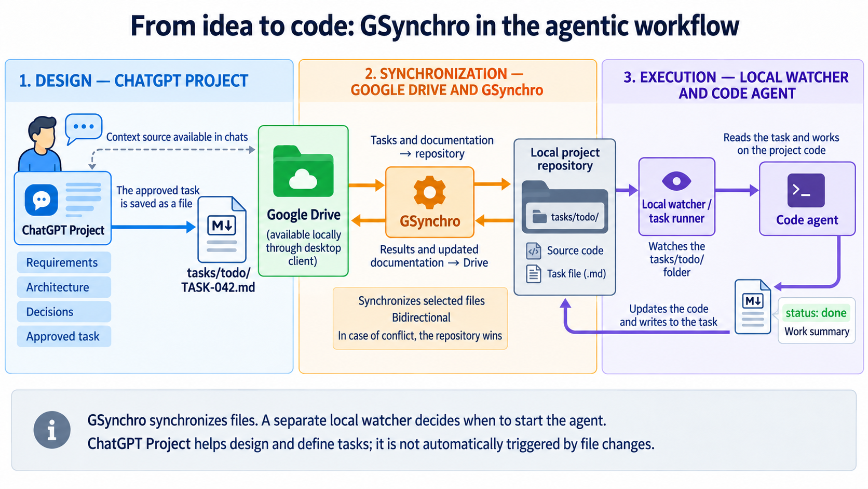Viewport: 868px width, 489px height.
Task: Click the note line starting 'GSynchro synchronizes files'
Action: pyautogui.click(x=347, y=420)
